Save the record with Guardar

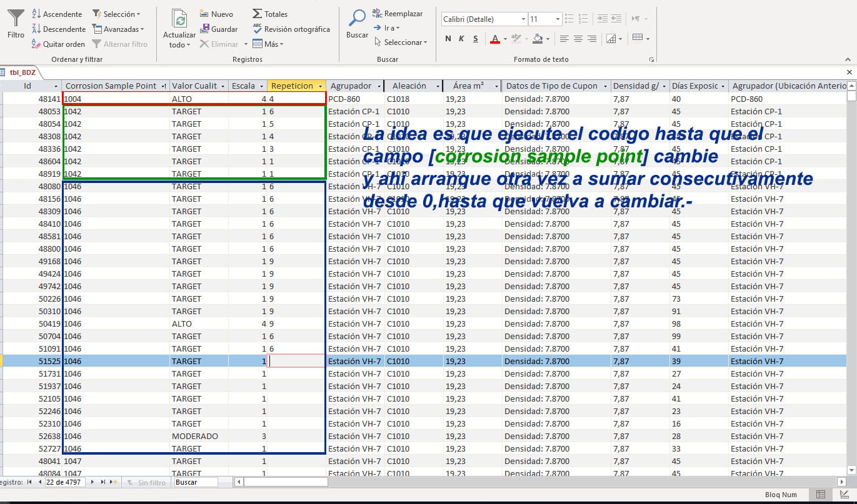(x=206, y=29)
